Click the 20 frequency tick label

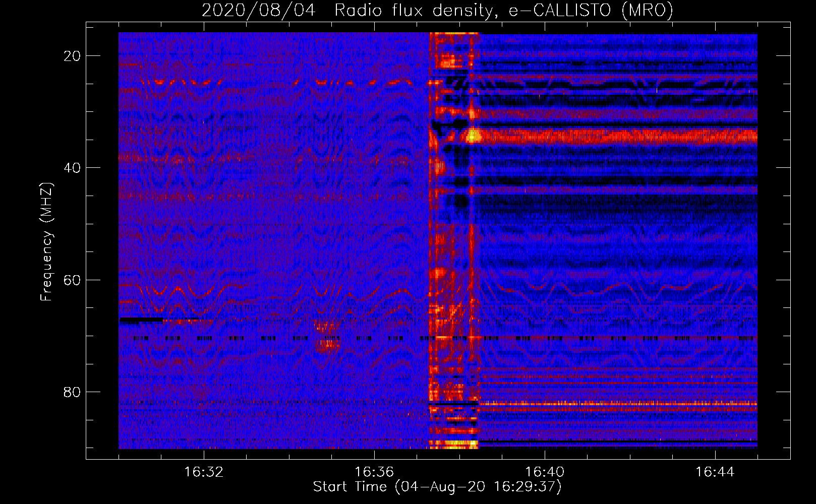click(x=72, y=56)
